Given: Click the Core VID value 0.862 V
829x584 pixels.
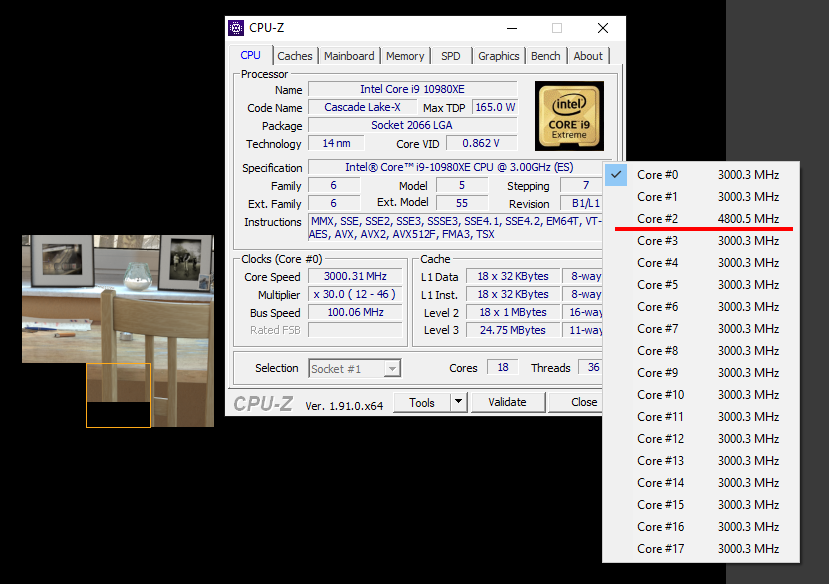Looking at the screenshot, I should pos(481,143).
